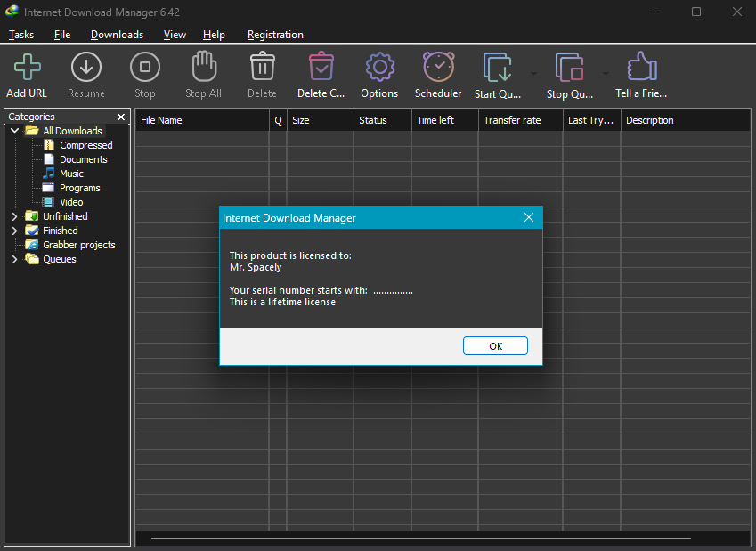Click OK in the license dialog
Image resolution: width=756 pixels, height=551 pixels.
pyautogui.click(x=495, y=346)
